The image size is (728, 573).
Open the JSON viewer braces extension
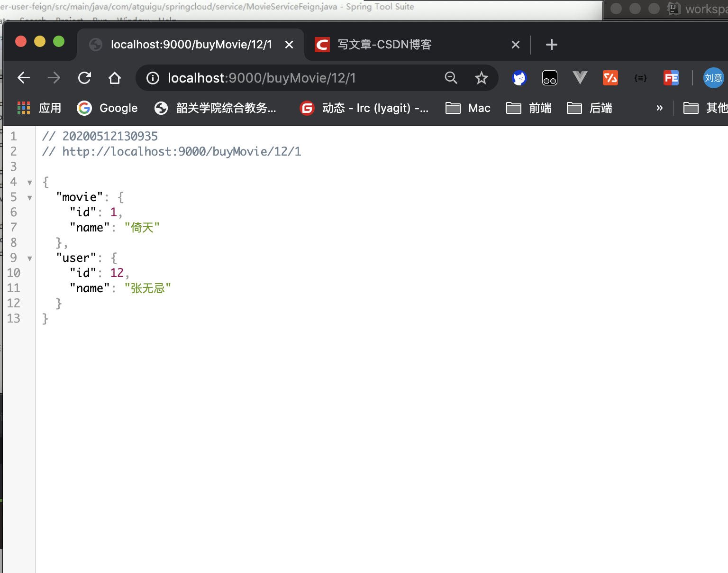[641, 78]
